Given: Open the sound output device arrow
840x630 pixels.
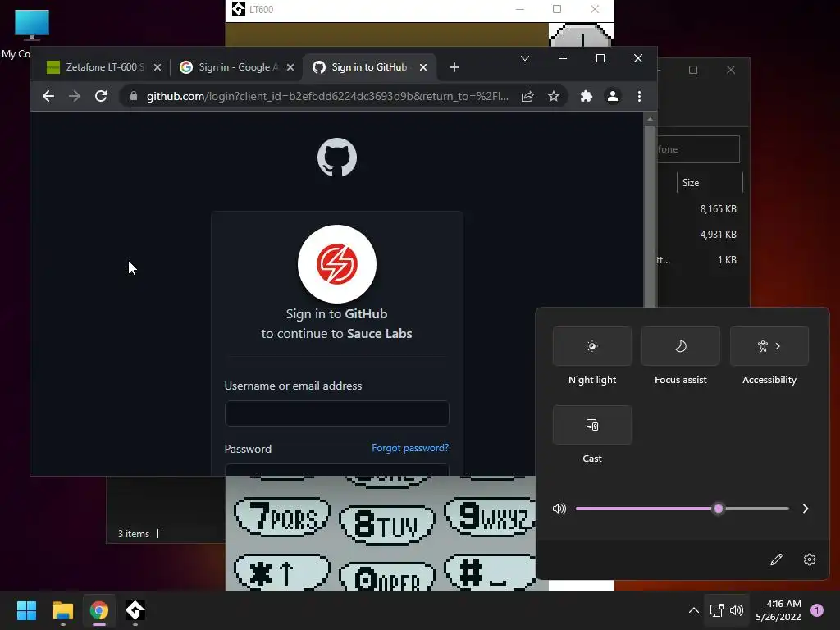Looking at the screenshot, I should [x=806, y=509].
